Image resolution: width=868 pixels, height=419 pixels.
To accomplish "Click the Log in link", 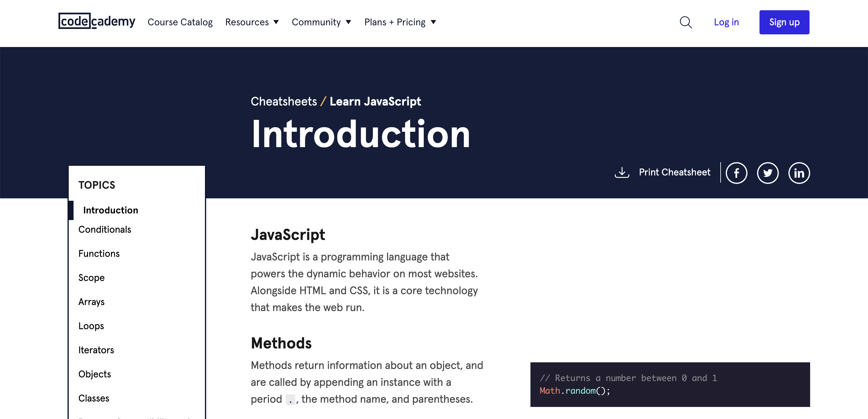I will coord(726,22).
